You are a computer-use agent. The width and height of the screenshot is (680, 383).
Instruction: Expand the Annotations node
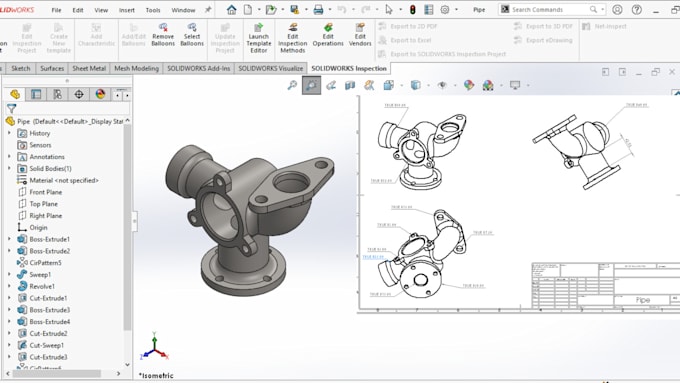point(9,157)
